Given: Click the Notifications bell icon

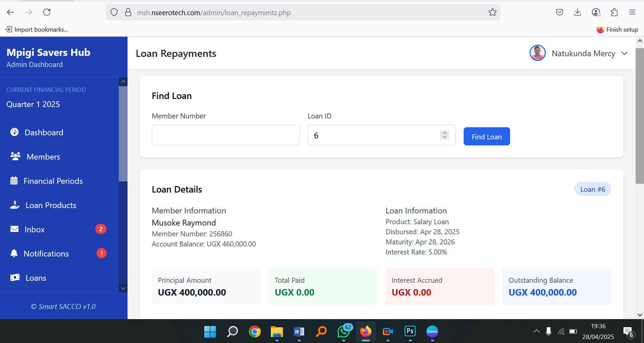Looking at the screenshot, I should 14,253.
